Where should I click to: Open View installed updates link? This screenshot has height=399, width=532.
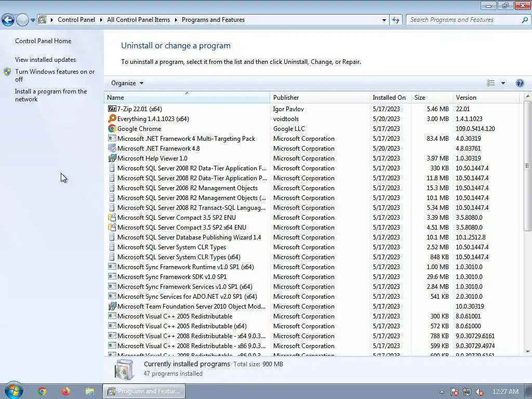46,60
